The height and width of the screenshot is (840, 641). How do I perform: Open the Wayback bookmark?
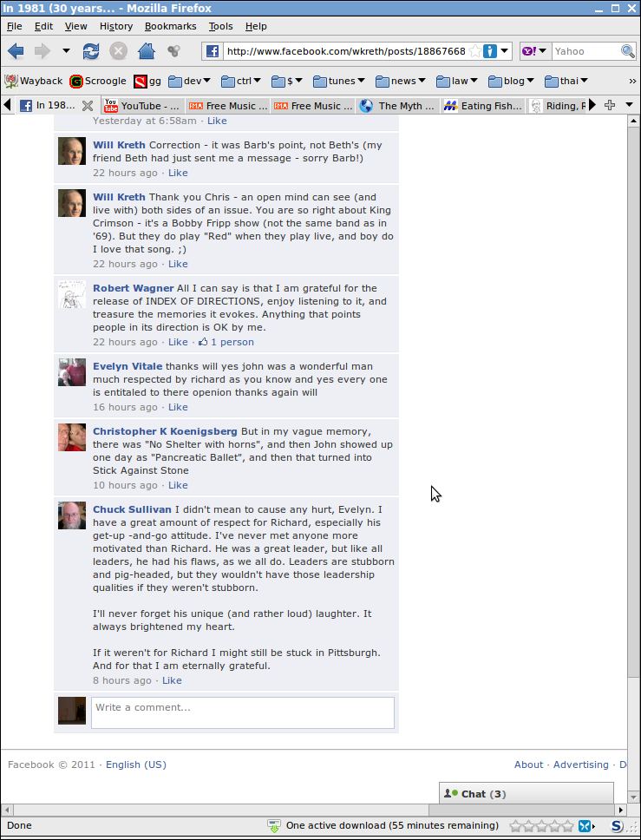[x=34, y=82]
